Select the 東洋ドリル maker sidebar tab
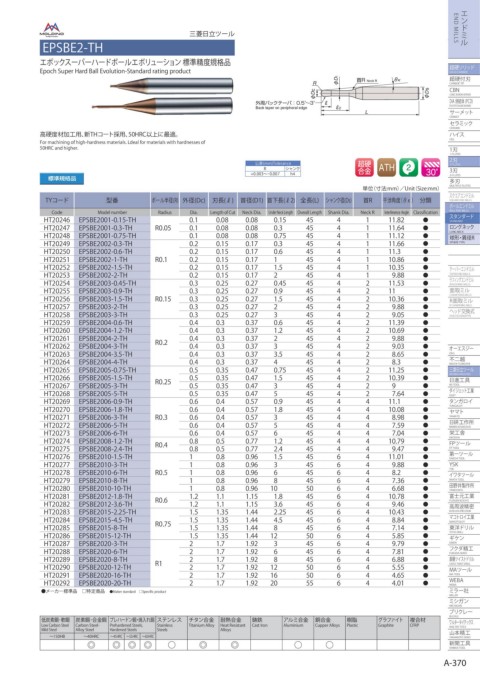The width and height of the screenshot is (480, 677). (x=464, y=528)
